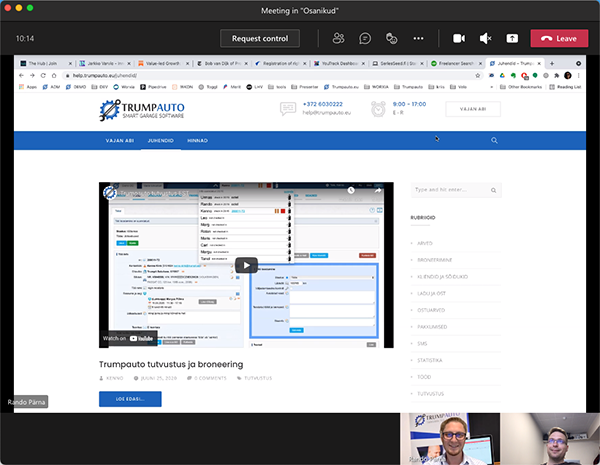This screenshot has width=600, height=465.
Task: Click the search magnifier in blue navigation bar
Action: tap(494, 140)
